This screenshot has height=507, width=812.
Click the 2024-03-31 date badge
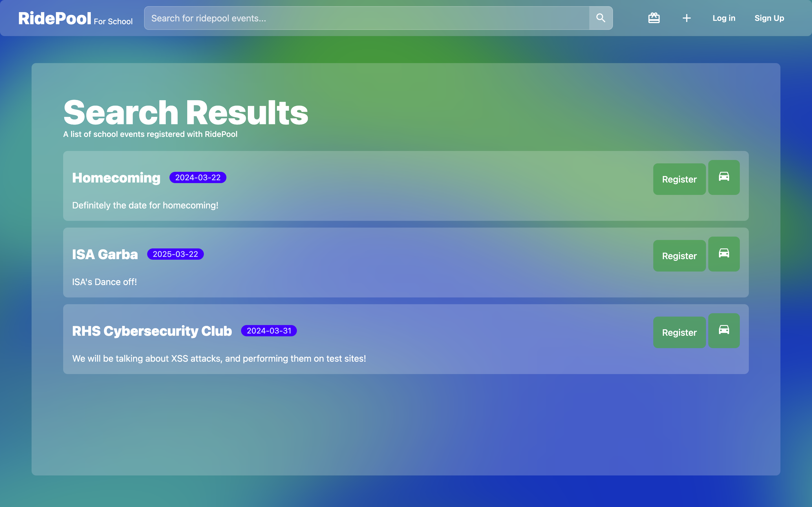click(269, 331)
